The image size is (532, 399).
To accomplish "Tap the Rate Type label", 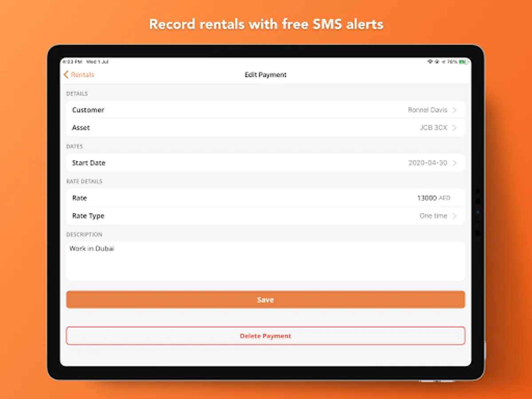I will 88,216.
